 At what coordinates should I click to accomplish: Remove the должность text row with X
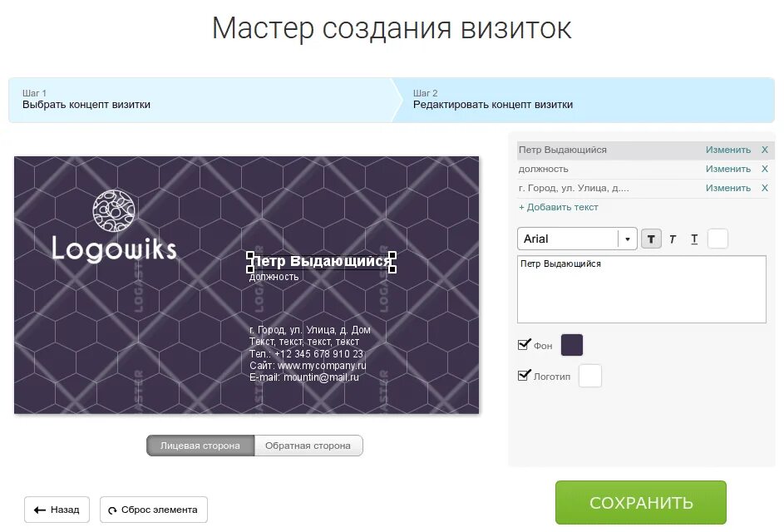point(765,169)
